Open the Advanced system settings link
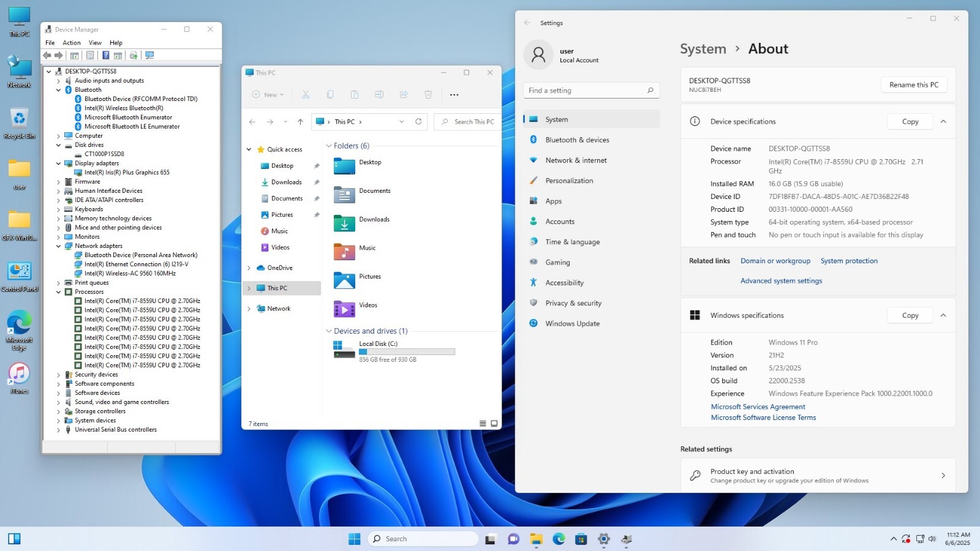 coord(781,281)
